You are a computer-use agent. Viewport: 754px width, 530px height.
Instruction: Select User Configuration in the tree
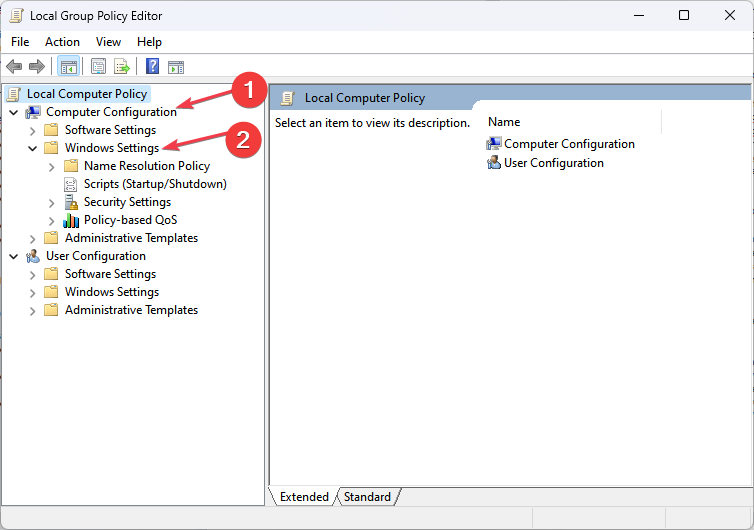click(96, 256)
